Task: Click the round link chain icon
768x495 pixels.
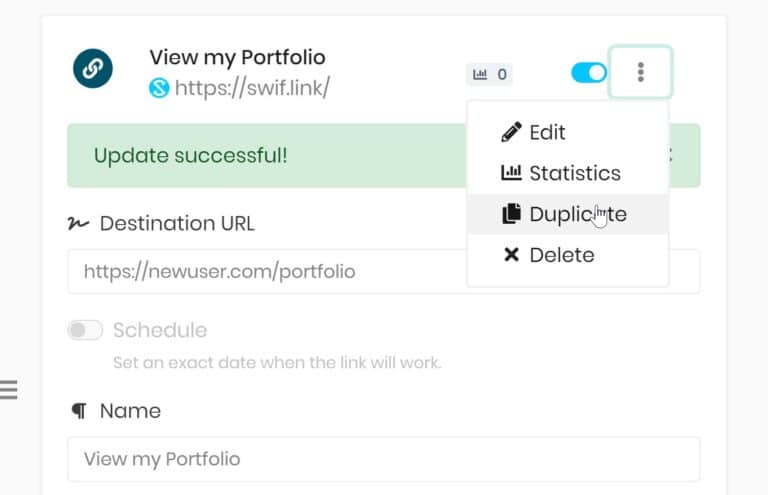Action: click(x=93, y=69)
